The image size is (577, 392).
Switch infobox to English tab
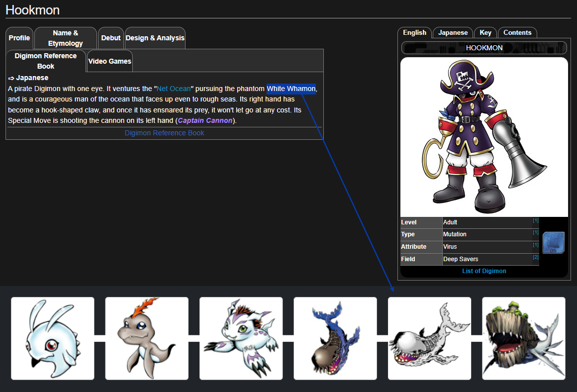(415, 33)
